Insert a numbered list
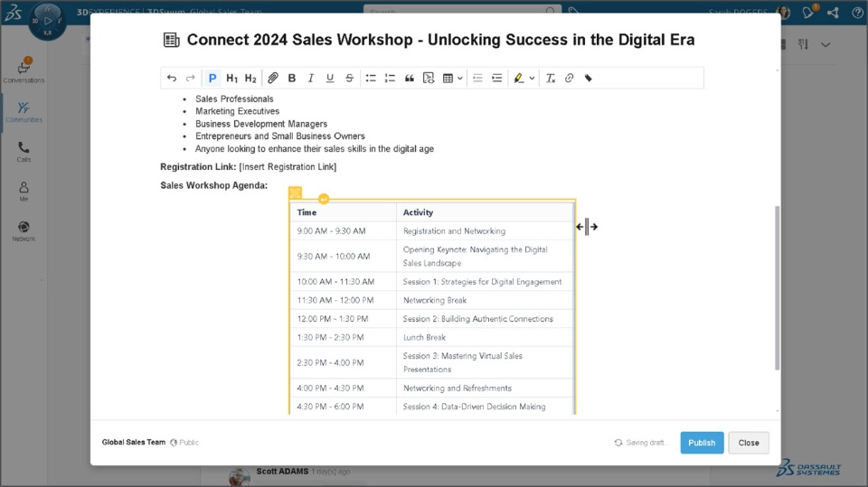This screenshot has width=868, height=487. point(390,79)
